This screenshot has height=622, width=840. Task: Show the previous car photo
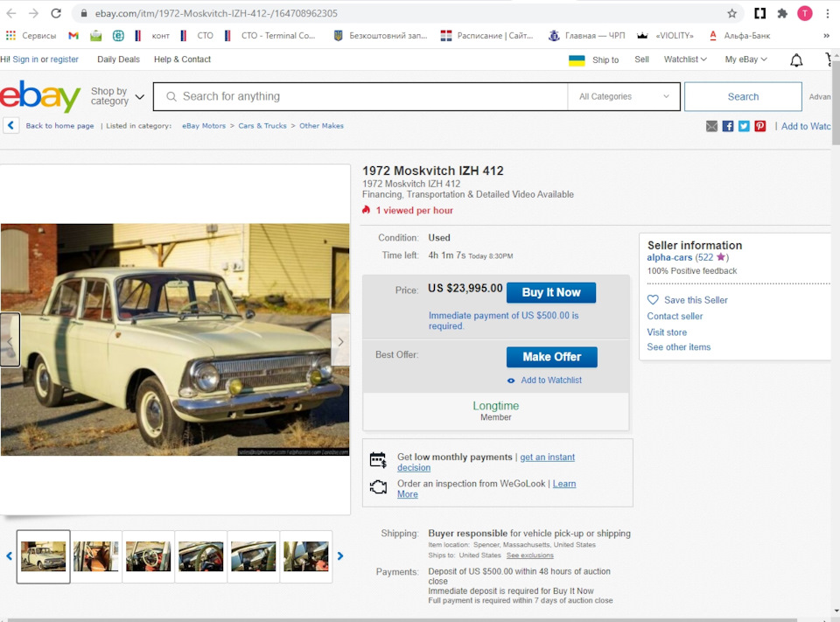coord(10,340)
